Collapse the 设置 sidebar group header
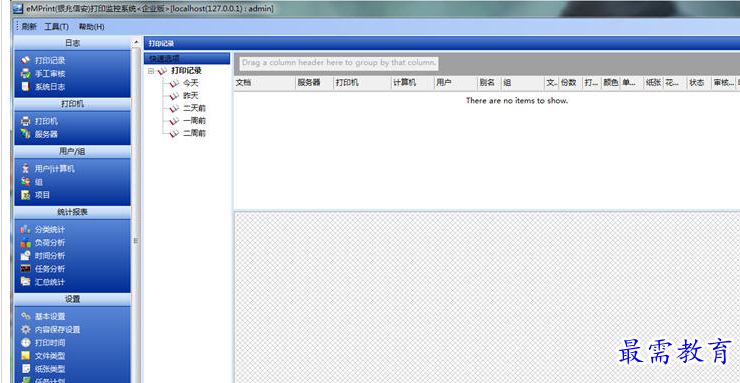Image resolution: width=740 pixels, height=383 pixels. (x=72, y=299)
